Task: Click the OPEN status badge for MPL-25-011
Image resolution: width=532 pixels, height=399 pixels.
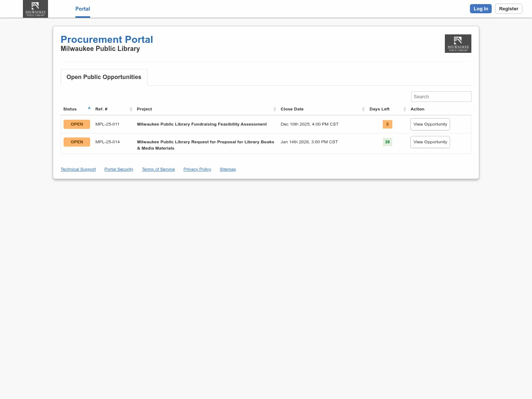Action: (77, 125)
